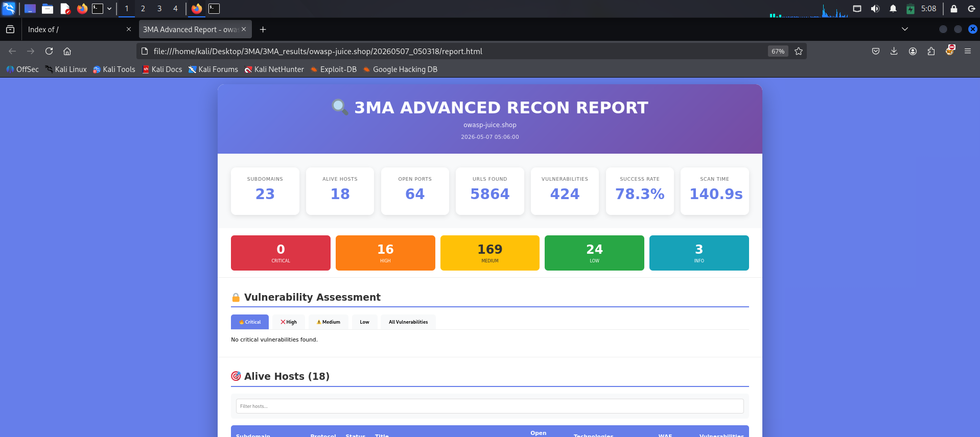Click the teal Info count box
Screen dimensions: 980x437
tap(699, 253)
